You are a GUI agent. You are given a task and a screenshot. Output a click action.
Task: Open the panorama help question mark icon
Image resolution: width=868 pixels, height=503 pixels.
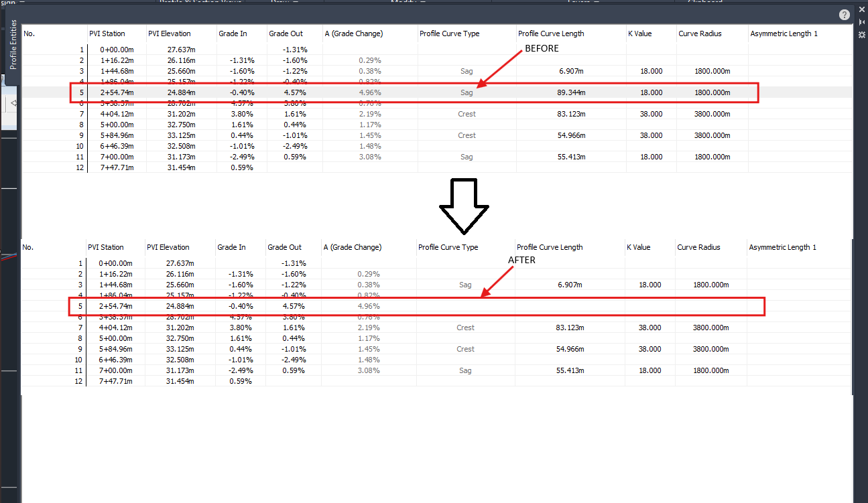tap(844, 14)
